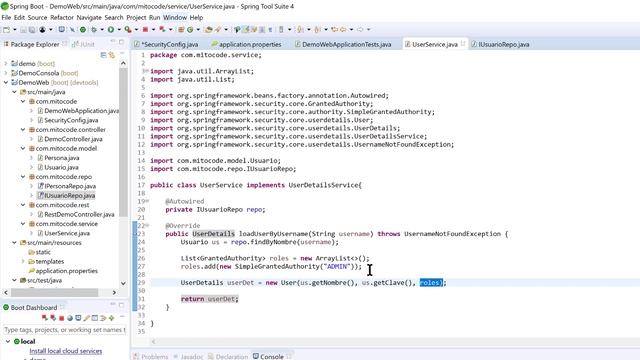Close the UserService.java editor tab
The image size is (640, 360).
pyautogui.click(x=463, y=44)
